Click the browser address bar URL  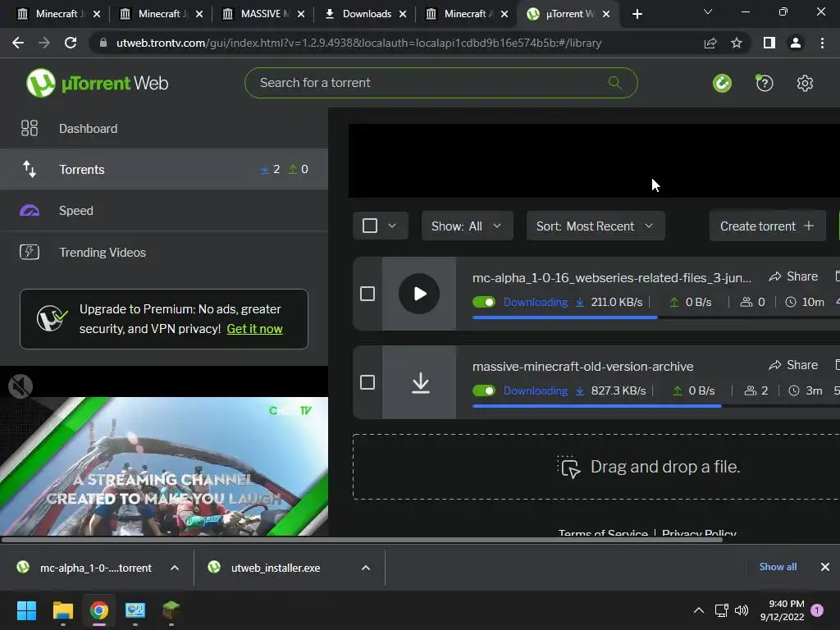358,43
